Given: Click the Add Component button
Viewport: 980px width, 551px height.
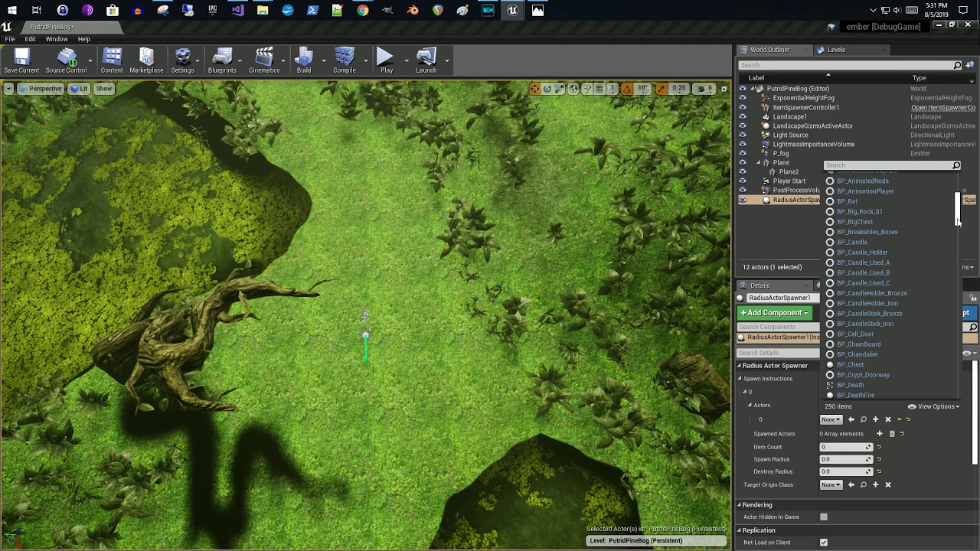Looking at the screenshot, I should (x=774, y=313).
